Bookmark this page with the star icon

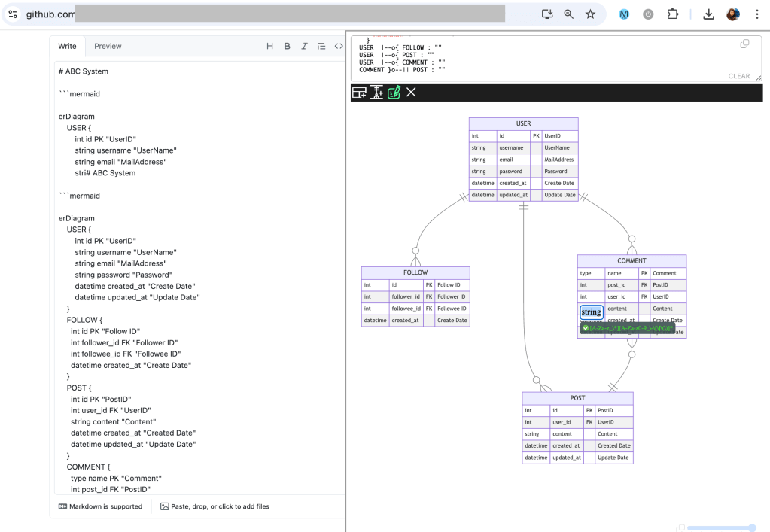pyautogui.click(x=590, y=14)
